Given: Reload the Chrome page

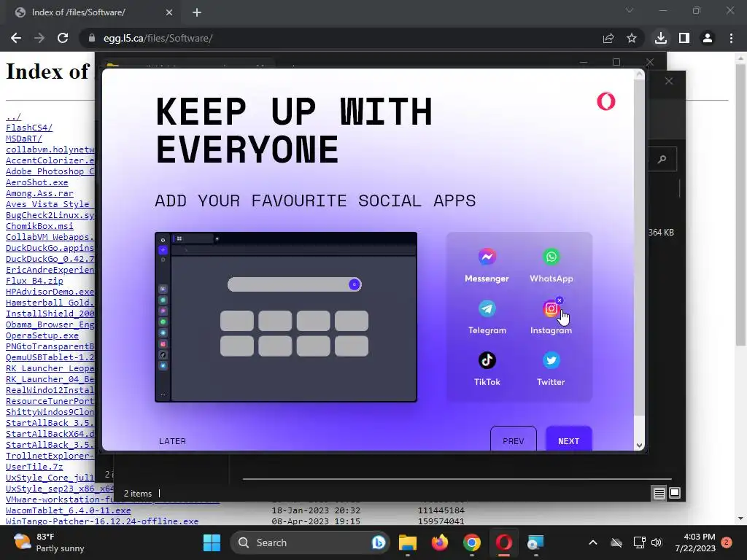Looking at the screenshot, I should tap(63, 38).
